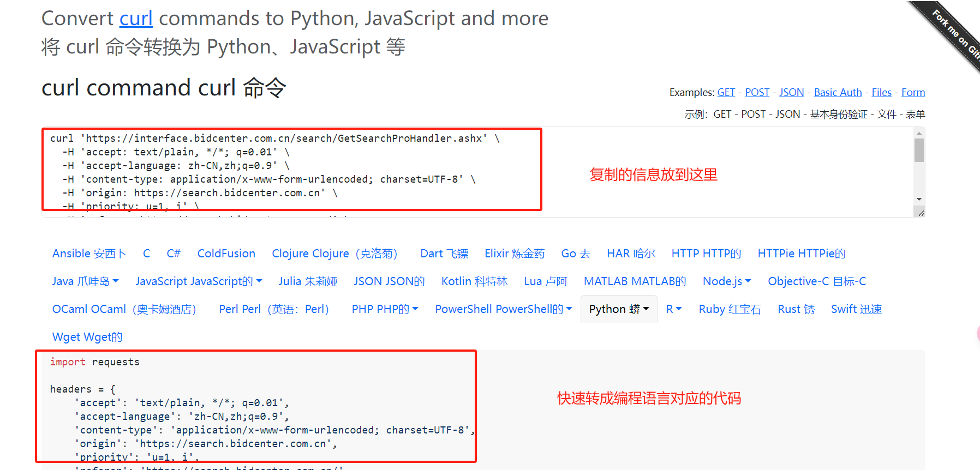
Task: Click the 'headers = {' line in generated code
Action: pos(83,389)
